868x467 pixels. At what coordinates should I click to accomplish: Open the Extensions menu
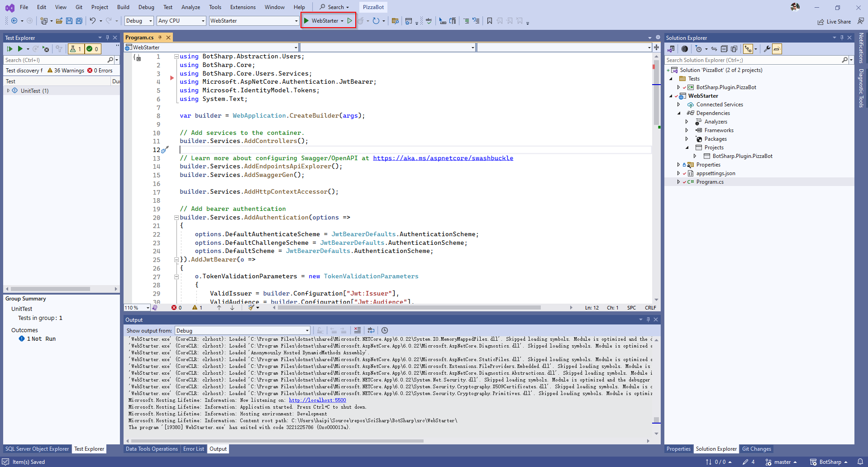[243, 7]
